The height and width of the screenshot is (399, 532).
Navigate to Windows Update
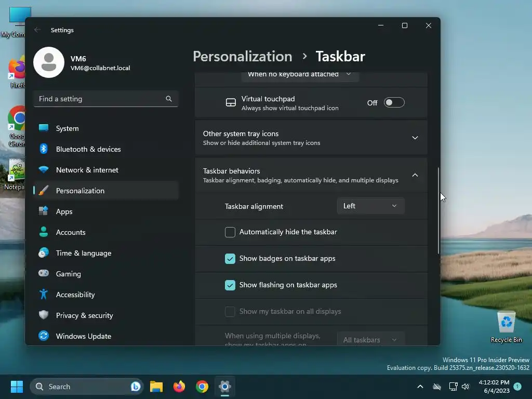pos(106,336)
